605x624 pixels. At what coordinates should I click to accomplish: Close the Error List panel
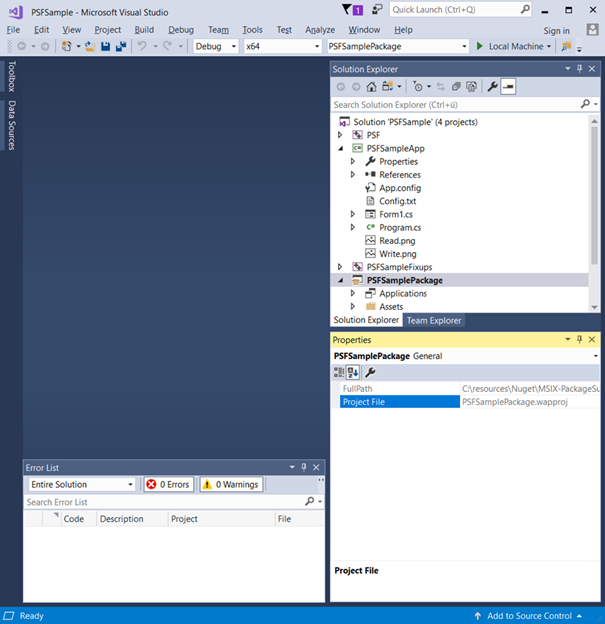pos(316,467)
